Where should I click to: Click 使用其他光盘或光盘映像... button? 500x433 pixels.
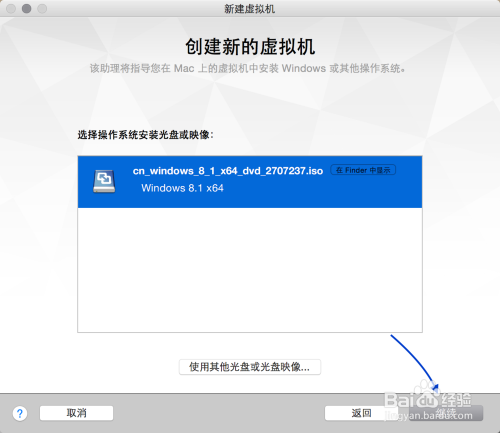click(250, 367)
